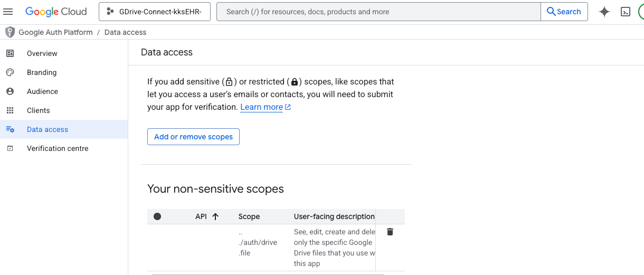The image size is (644, 275).
Task: Select Data access in the sidebar
Action: point(64,129)
